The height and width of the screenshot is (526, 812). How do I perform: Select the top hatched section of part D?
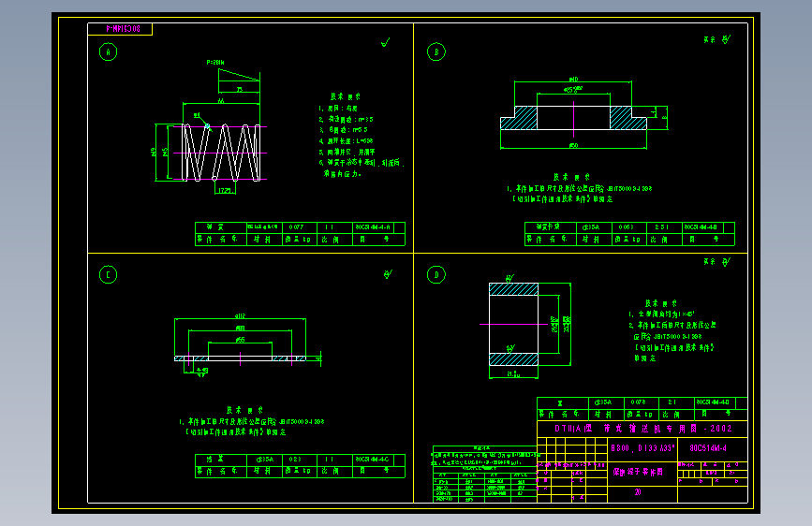514,289
